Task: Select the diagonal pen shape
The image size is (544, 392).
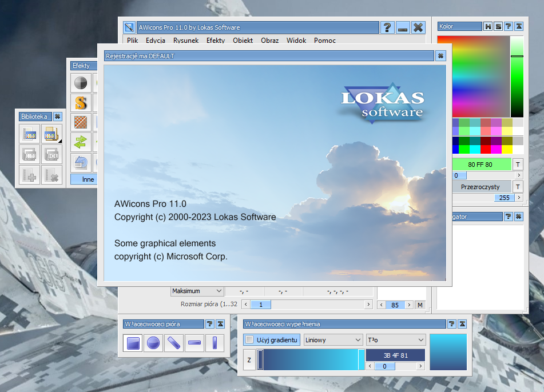Action: 174,343
